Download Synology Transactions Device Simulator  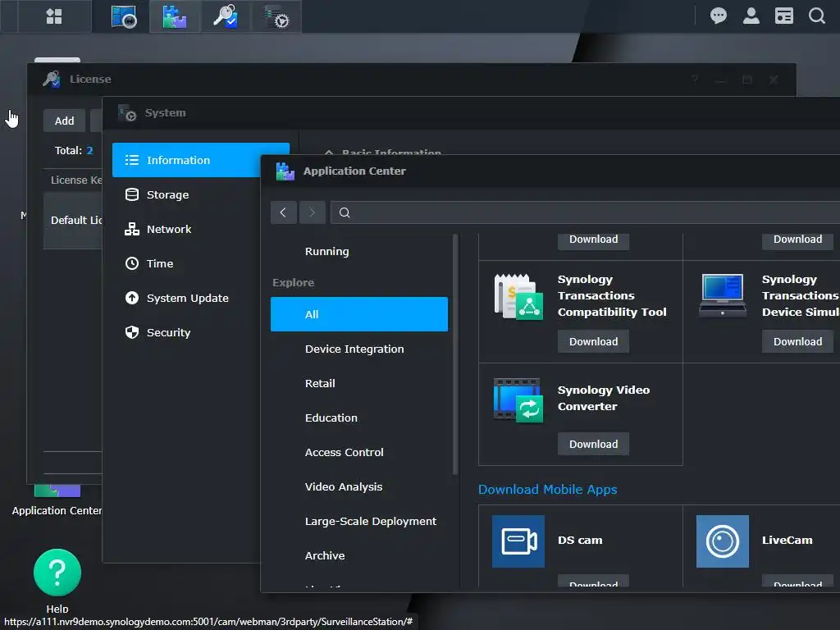tap(797, 342)
